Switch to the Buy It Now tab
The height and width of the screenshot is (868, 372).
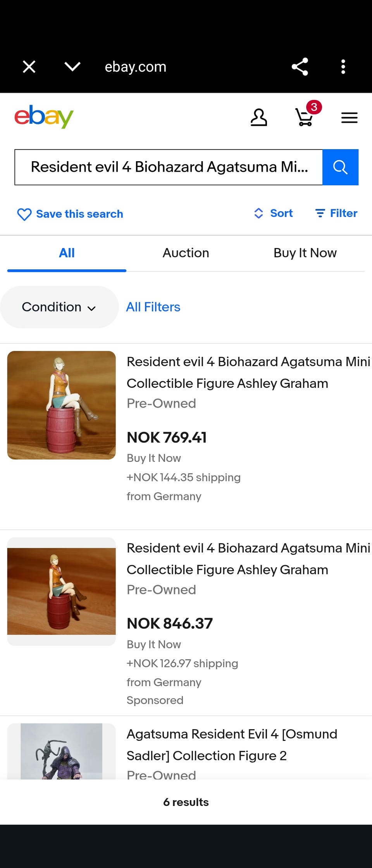tap(305, 253)
